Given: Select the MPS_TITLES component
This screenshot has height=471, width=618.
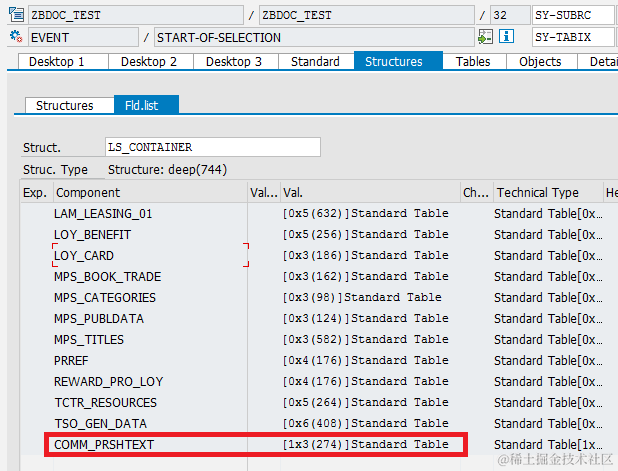Looking at the screenshot, I should click(x=89, y=340).
